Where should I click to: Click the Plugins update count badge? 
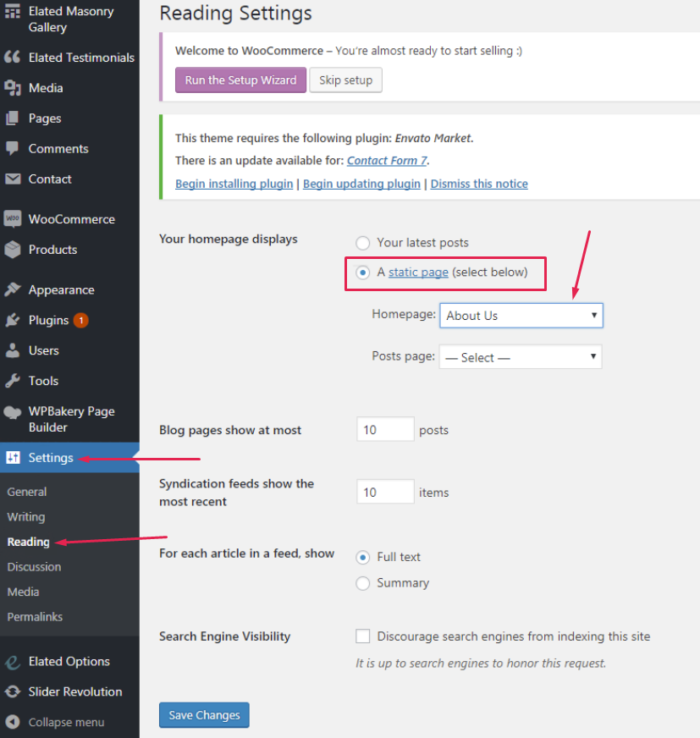(x=81, y=321)
